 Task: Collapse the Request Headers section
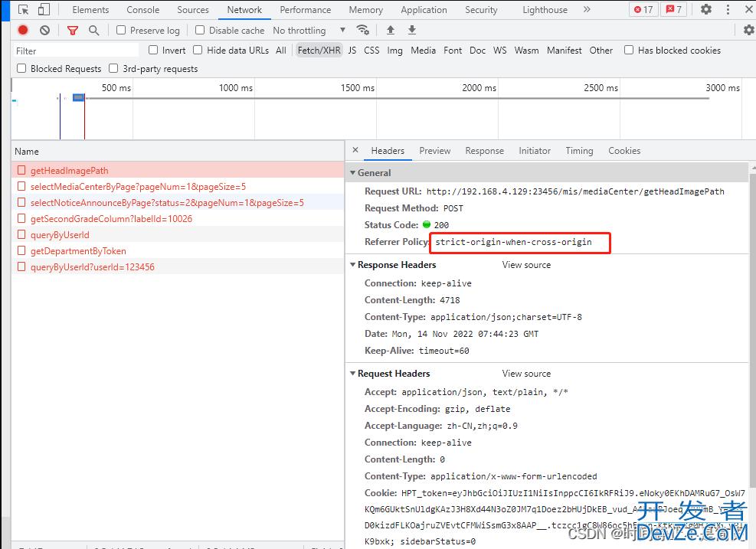pyautogui.click(x=353, y=374)
